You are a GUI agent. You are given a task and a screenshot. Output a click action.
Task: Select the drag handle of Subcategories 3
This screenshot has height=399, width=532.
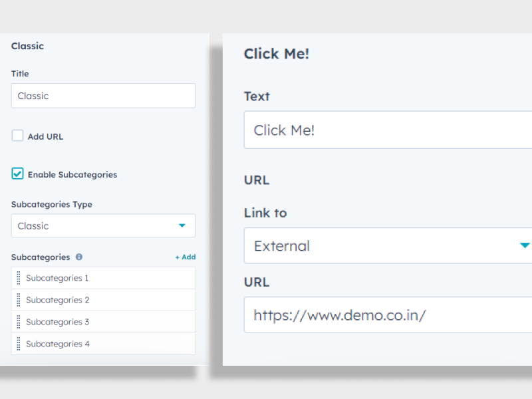(18, 322)
